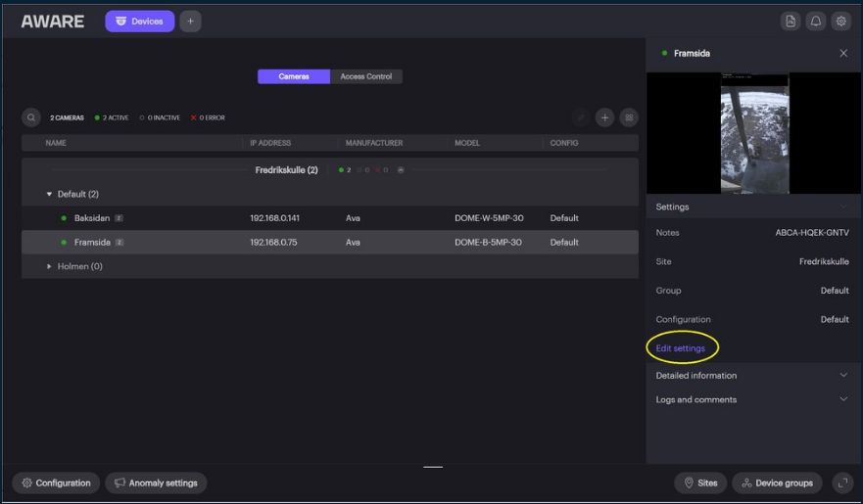This screenshot has height=504, width=863.
Task: Open the PDF report icon in header
Action: (791, 22)
